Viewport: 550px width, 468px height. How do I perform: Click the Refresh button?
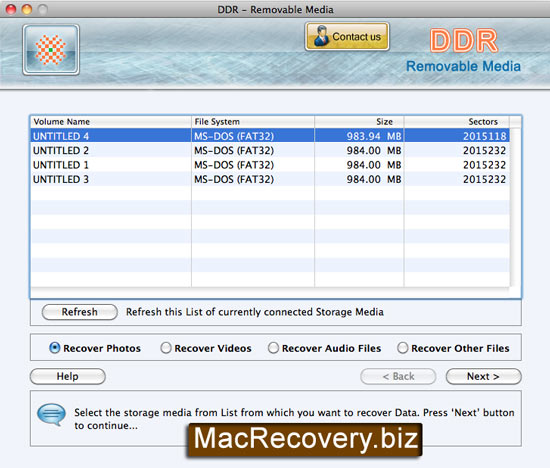[x=80, y=312]
